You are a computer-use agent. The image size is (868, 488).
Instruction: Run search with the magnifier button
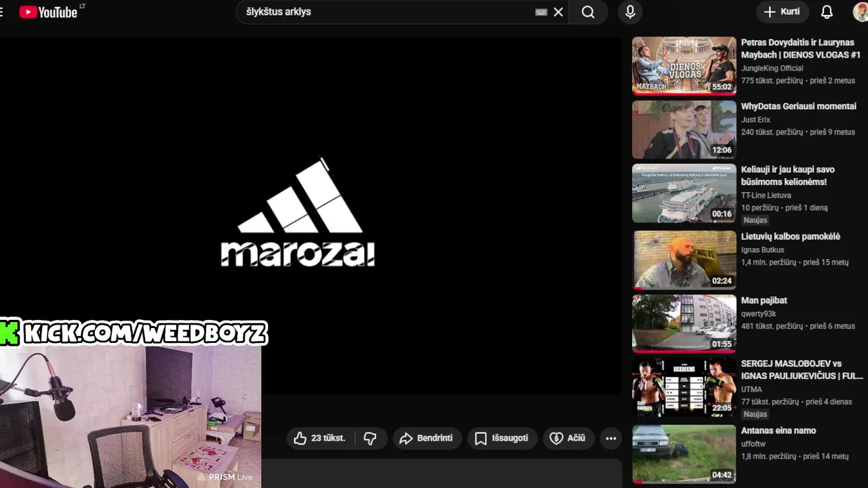(588, 12)
